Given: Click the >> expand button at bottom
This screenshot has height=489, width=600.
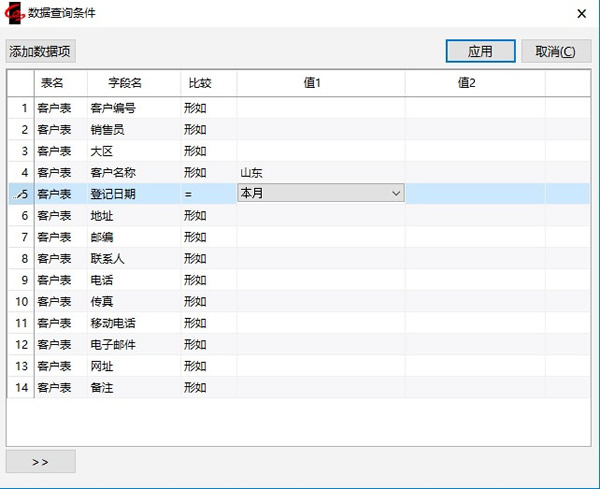Looking at the screenshot, I should coord(41,461).
